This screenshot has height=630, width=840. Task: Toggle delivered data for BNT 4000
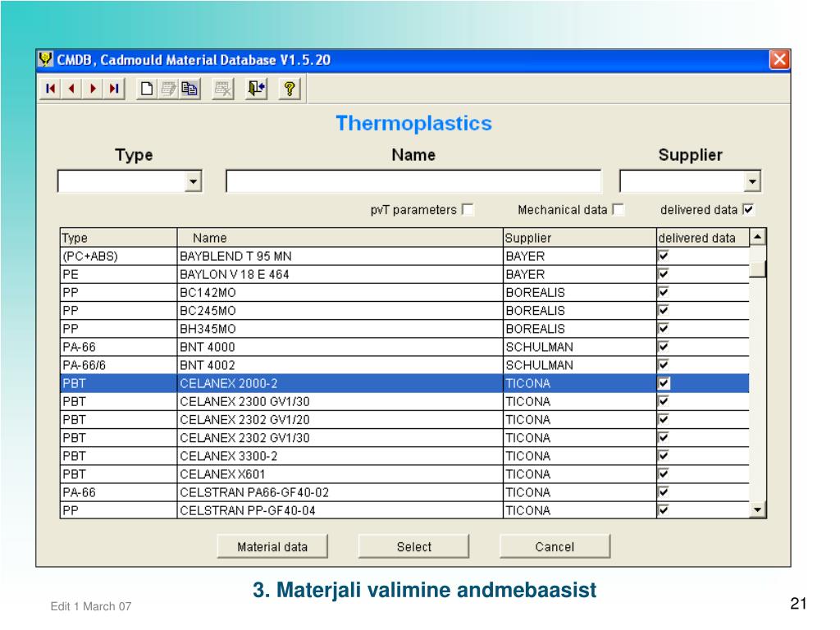click(663, 347)
